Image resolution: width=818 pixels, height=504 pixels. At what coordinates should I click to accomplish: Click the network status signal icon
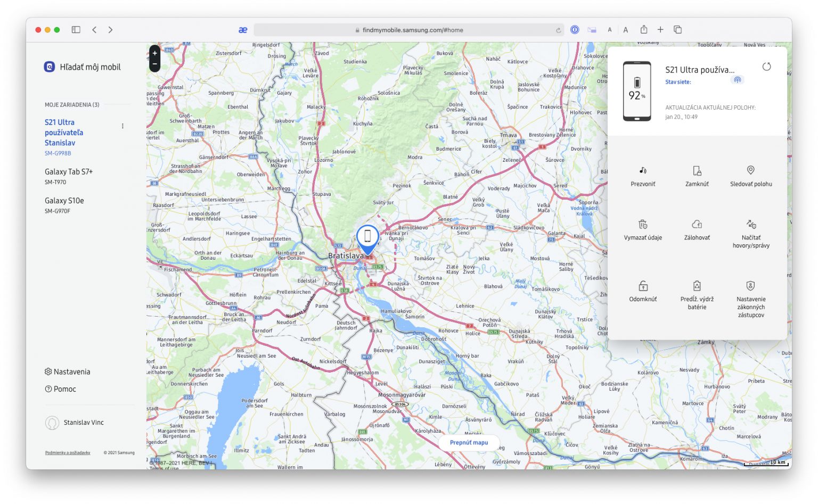pyautogui.click(x=738, y=80)
